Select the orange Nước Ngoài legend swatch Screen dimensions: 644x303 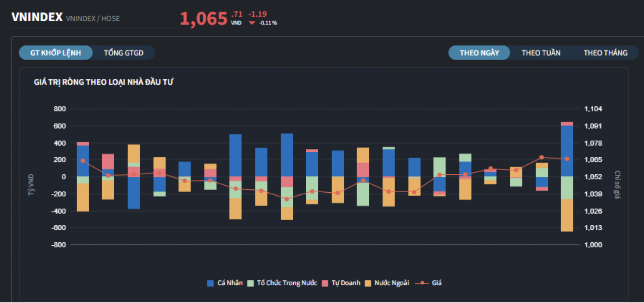click(368, 283)
